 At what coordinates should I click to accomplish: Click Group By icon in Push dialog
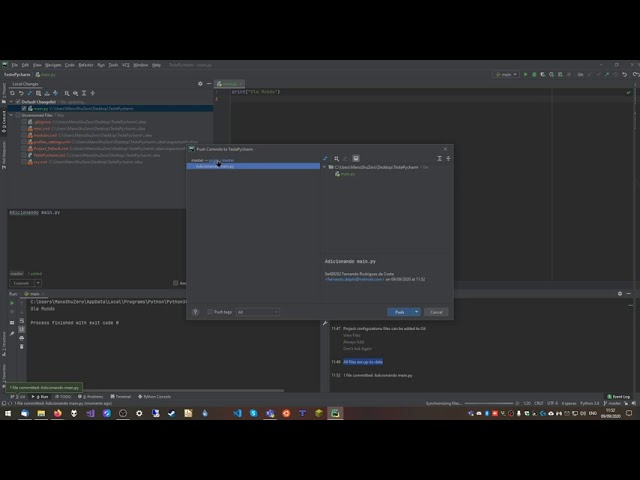click(336, 158)
